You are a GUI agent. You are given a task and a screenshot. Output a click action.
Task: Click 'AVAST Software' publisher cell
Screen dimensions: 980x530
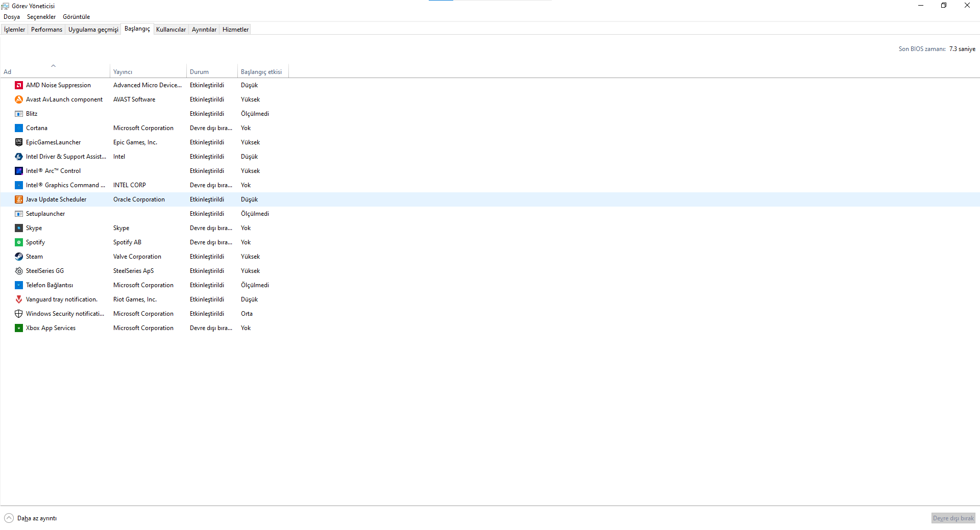click(134, 99)
